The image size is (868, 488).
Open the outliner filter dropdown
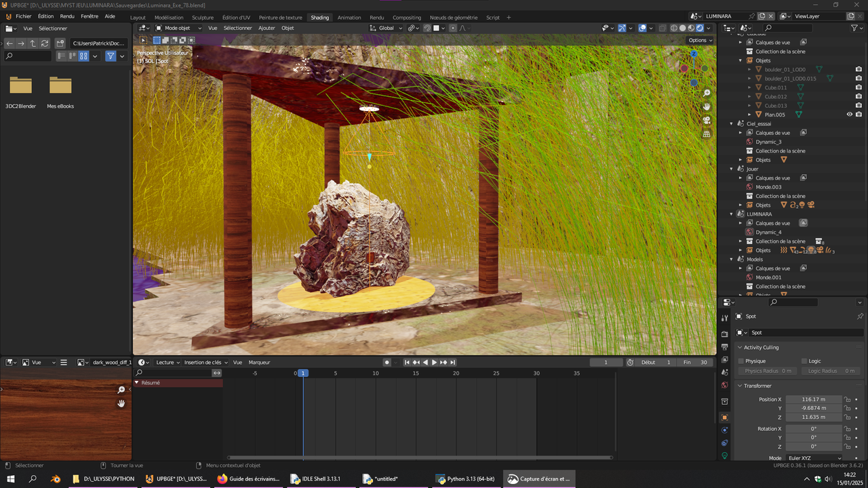tap(856, 28)
